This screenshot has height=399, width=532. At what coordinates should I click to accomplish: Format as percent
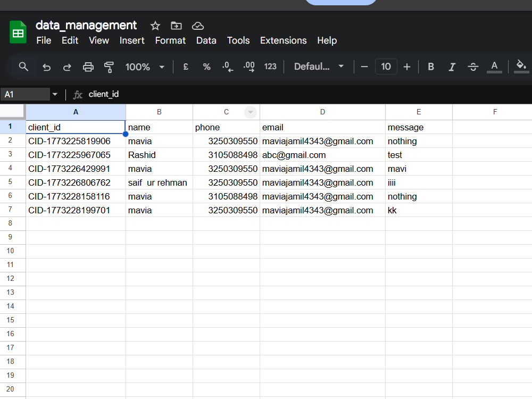(206, 67)
